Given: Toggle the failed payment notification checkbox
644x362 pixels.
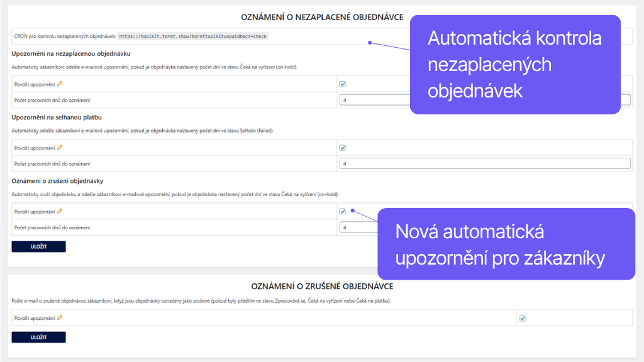Looking at the screenshot, I should [343, 147].
